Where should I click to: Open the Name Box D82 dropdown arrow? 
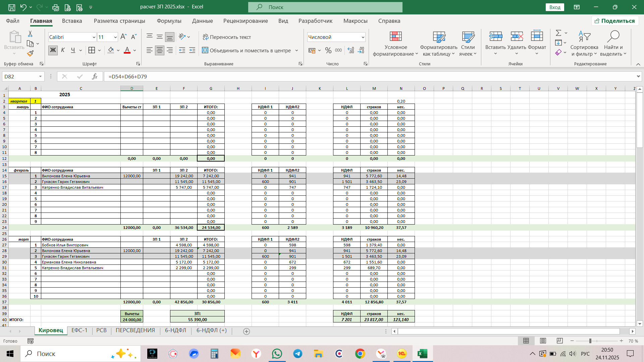point(40,76)
